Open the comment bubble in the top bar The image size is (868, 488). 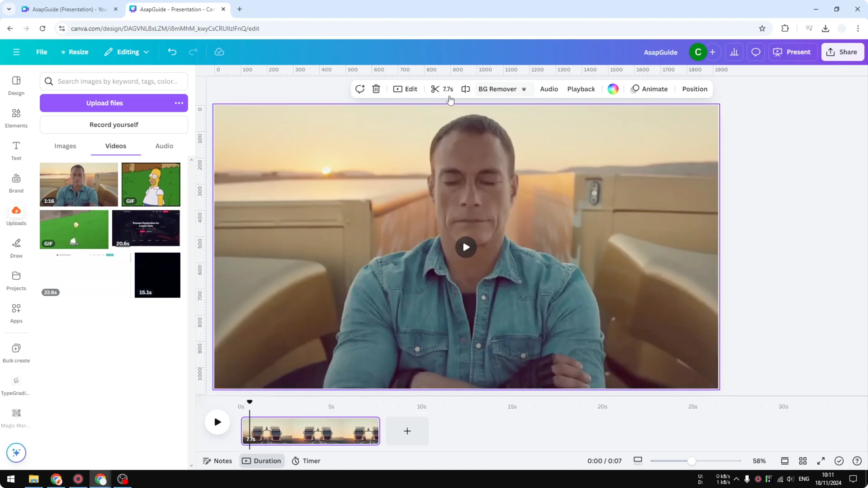click(756, 52)
